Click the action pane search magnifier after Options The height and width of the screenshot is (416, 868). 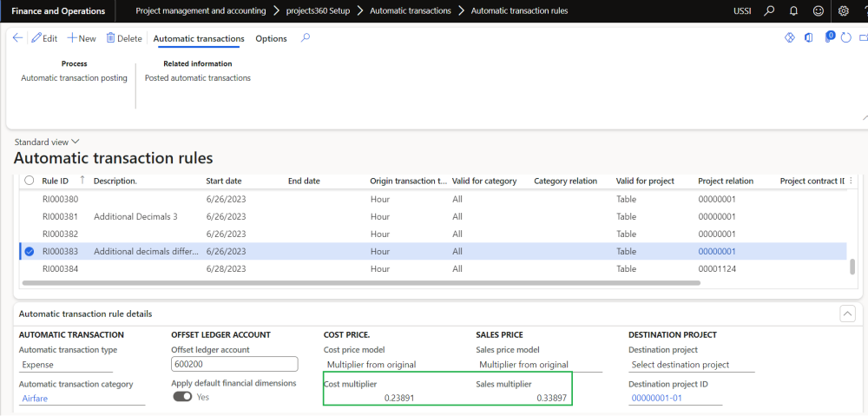click(305, 38)
